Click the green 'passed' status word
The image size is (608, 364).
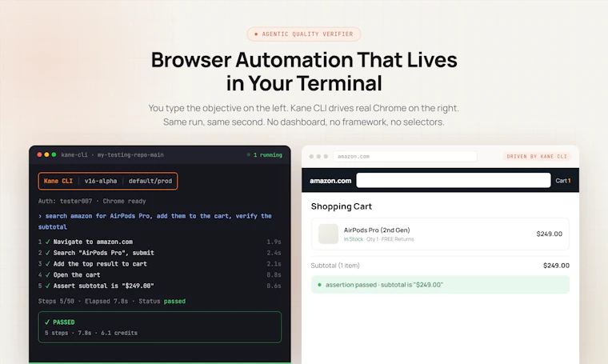click(x=174, y=302)
